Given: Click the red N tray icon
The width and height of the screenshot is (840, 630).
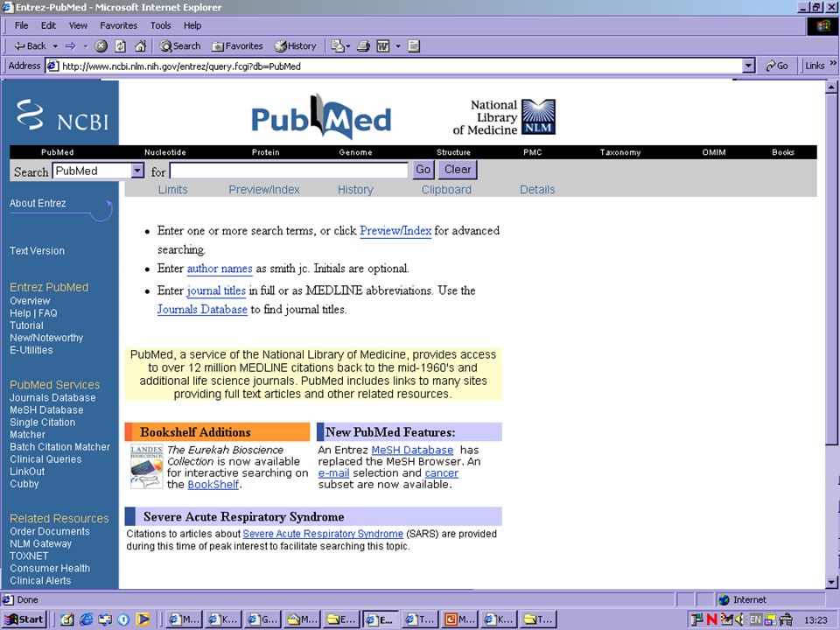Looking at the screenshot, I should 712,619.
